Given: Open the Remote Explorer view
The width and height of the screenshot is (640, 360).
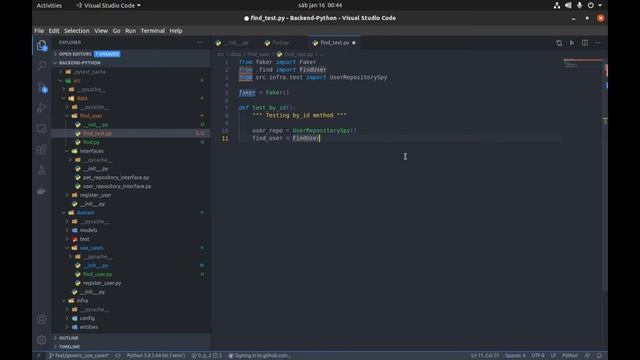Looking at the screenshot, I should (42, 129).
